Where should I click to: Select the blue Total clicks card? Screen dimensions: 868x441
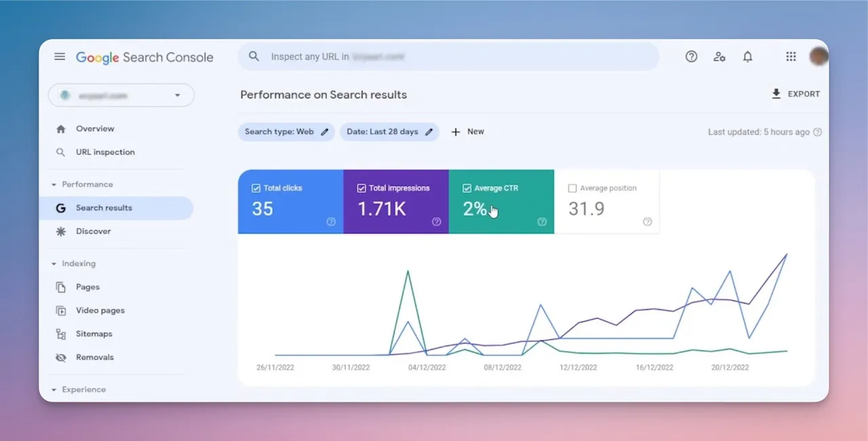click(290, 202)
